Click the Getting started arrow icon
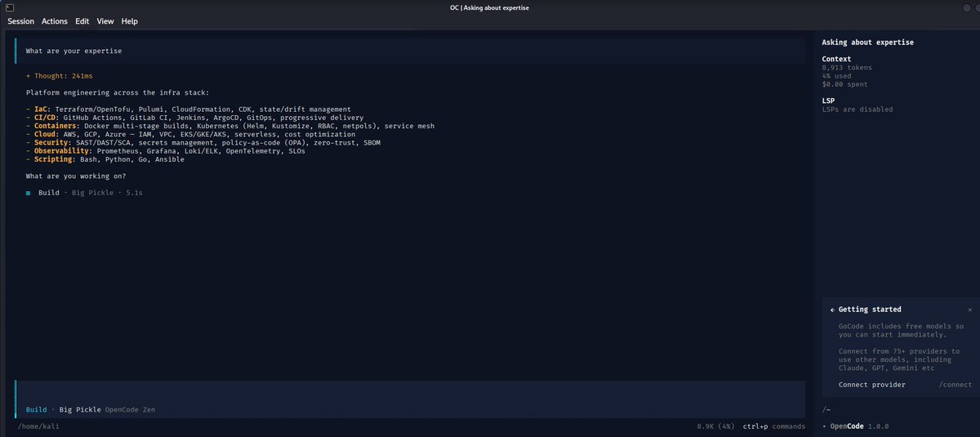The width and height of the screenshot is (980, 437). pyautogui.click(x=832, y=310)
